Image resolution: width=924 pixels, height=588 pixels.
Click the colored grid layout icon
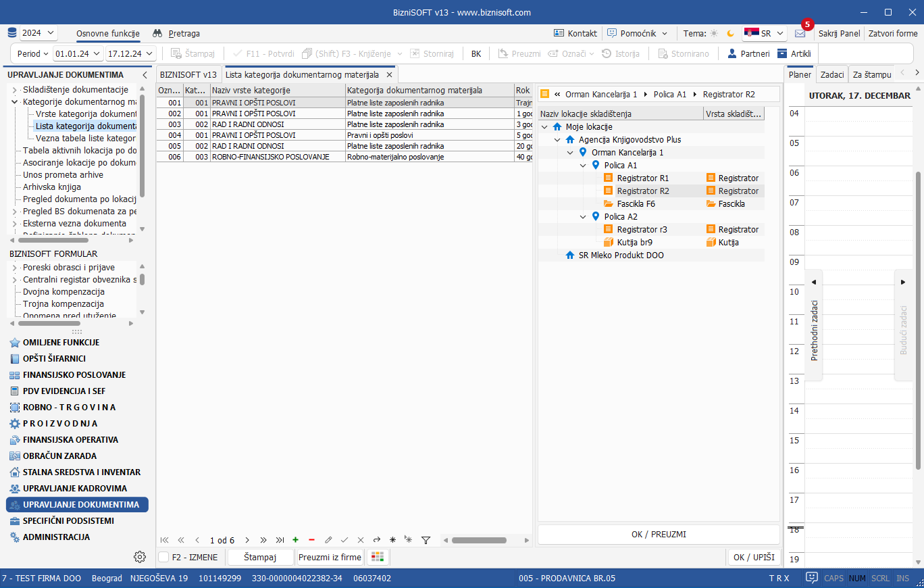(378, 557)
